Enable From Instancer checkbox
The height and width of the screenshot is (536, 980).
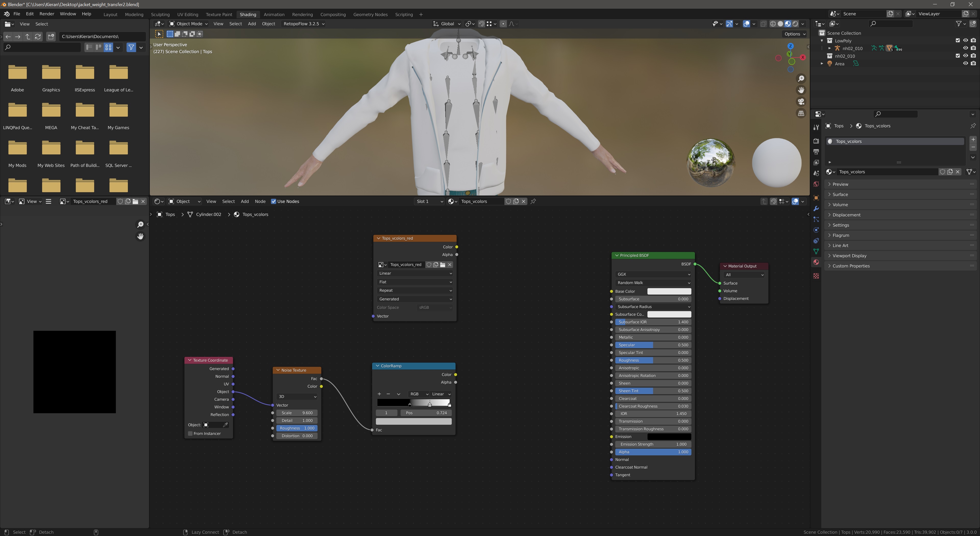tap(190, 434)
